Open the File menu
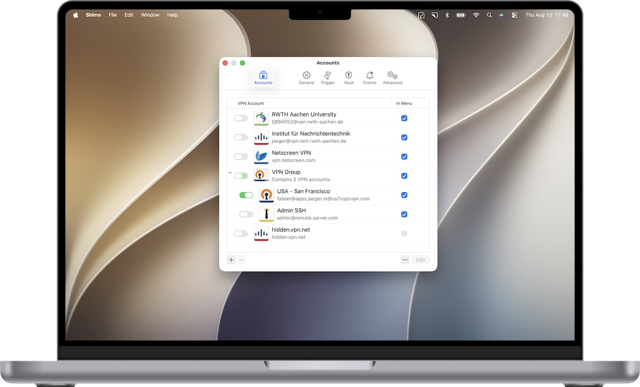The width and height of the screenshot is (640, 387). pyautogui.click(x=113, y=15)
